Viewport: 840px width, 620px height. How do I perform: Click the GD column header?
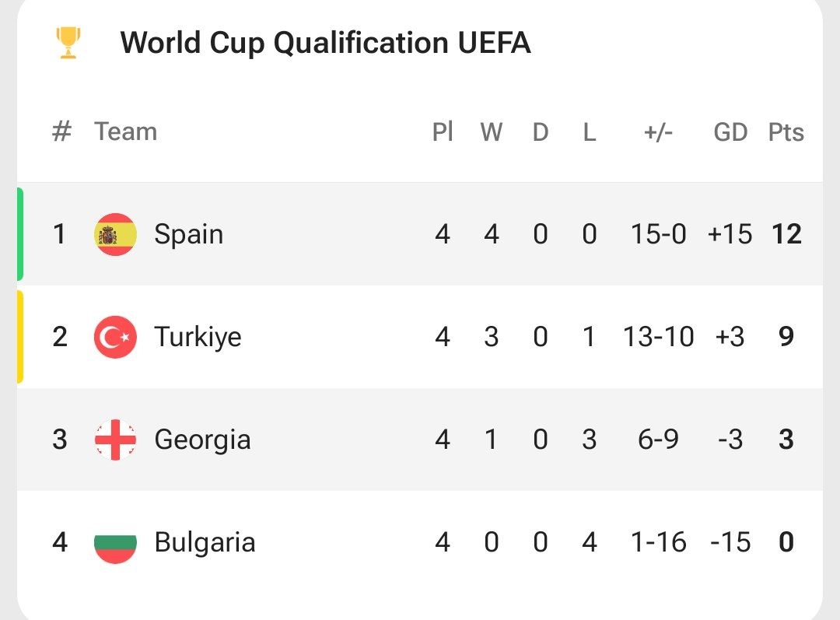(x=730, y=132)
